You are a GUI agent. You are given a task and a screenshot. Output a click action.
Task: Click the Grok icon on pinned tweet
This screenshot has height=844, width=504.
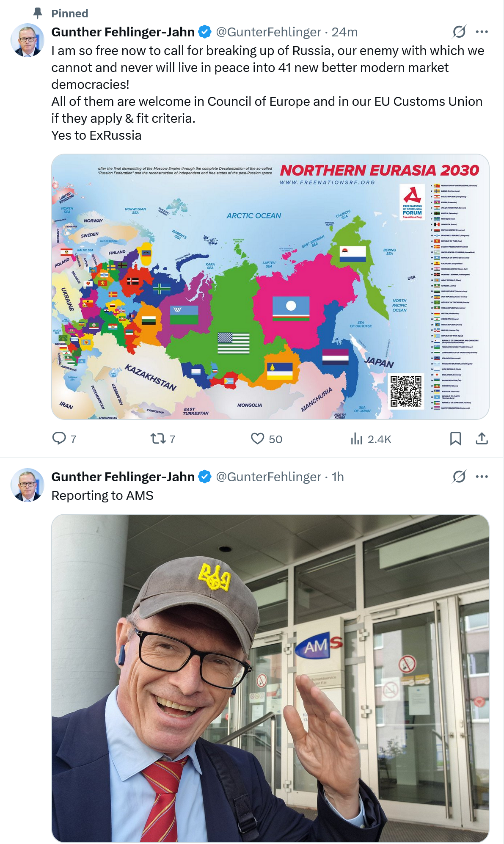[x=459, y=32]
